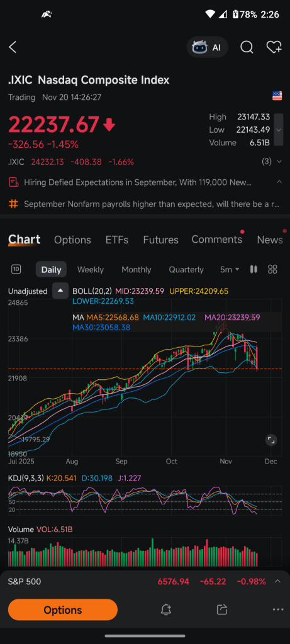Toggle the 1D intraday view button

click(x=16, y=269)
